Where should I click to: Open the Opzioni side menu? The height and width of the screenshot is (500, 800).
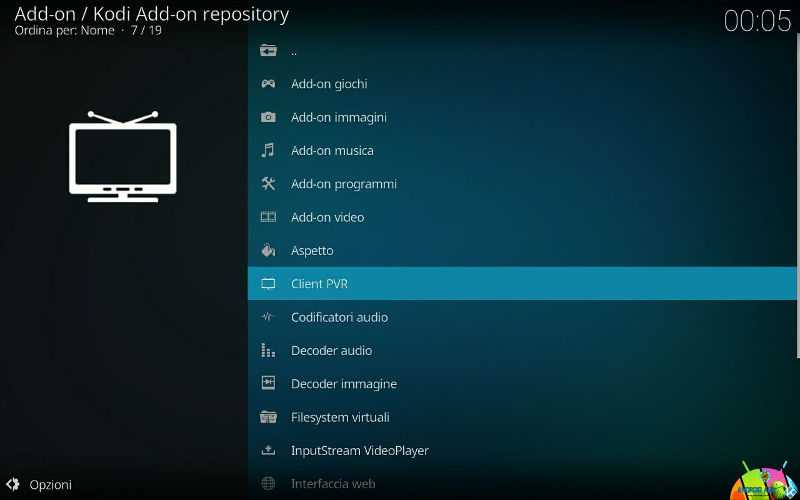click(x=39, y=484)
